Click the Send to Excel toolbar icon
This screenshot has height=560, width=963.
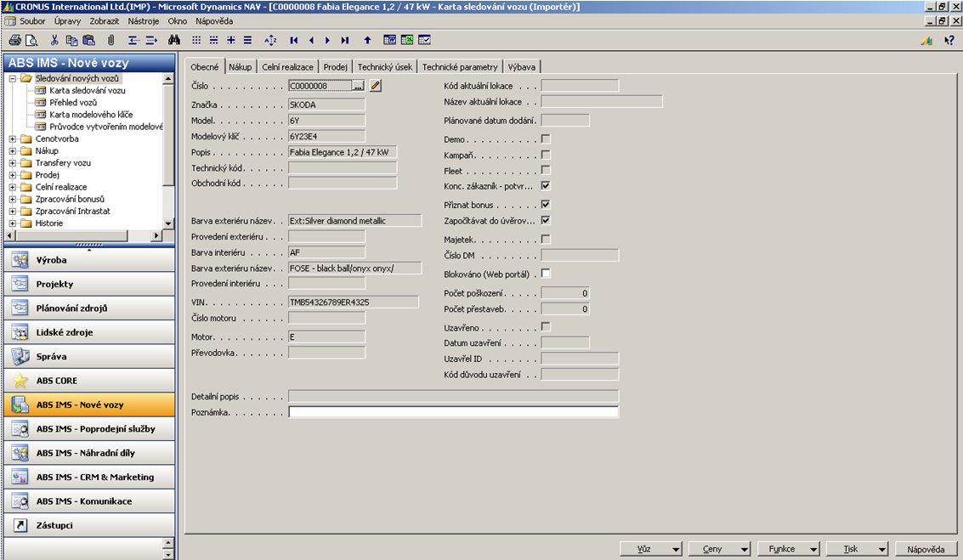407,41
